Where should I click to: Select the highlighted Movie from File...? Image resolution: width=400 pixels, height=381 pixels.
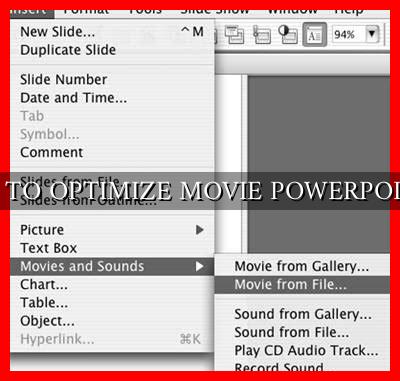click(302, 285)
